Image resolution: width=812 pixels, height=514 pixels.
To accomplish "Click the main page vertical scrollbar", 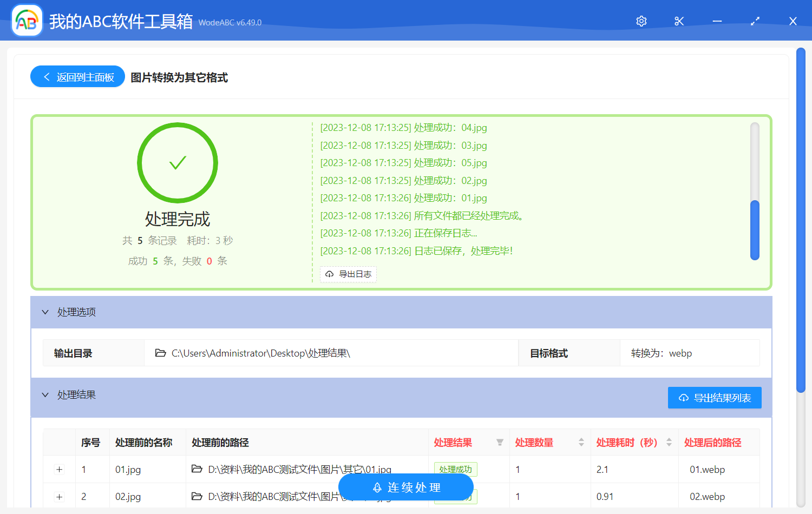I will [801, 220].
